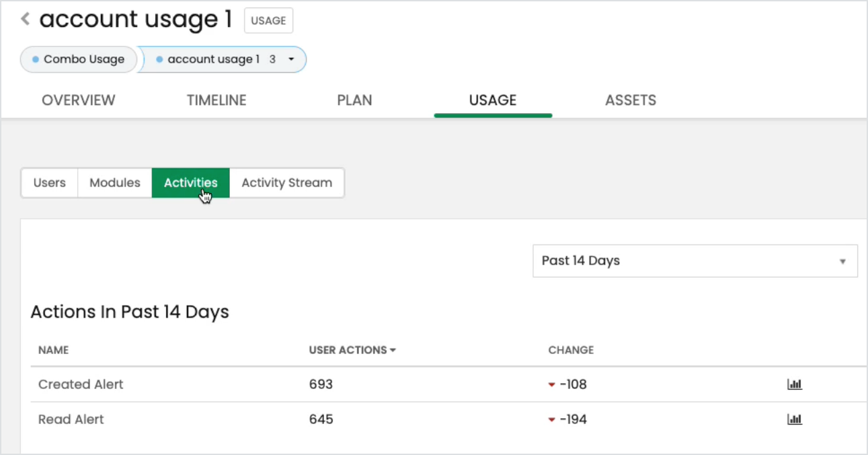The width and height of the screenshot is (868, 455).
Task: Select the USAGE tab
Action: click(493, 100)
